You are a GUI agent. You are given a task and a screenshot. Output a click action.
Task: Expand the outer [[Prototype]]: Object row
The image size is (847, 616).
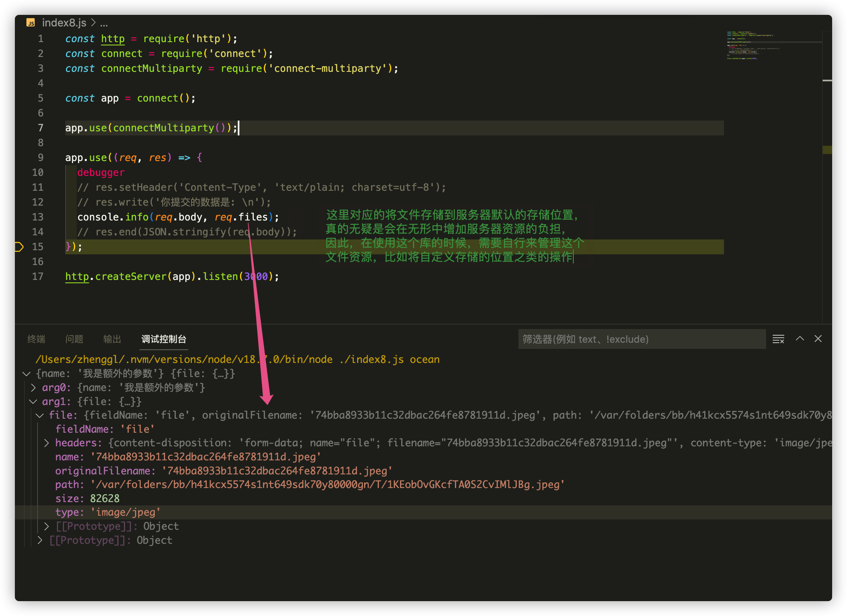tap(40, 540)
